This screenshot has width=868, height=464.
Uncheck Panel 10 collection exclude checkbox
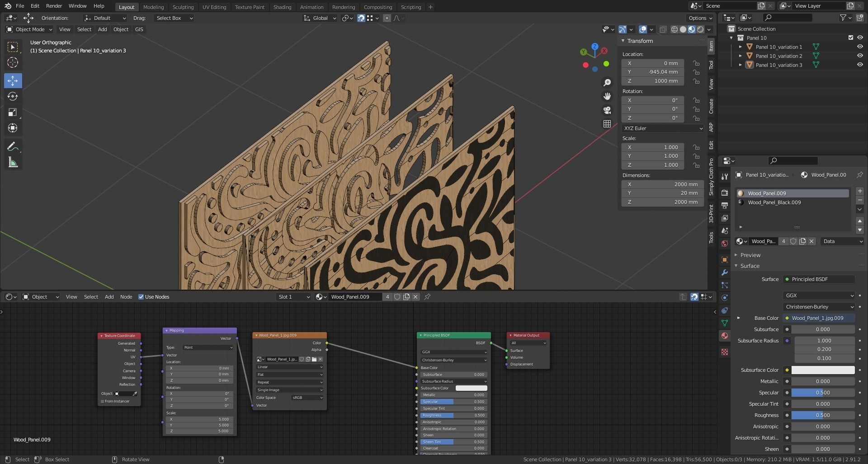point(850,38)
